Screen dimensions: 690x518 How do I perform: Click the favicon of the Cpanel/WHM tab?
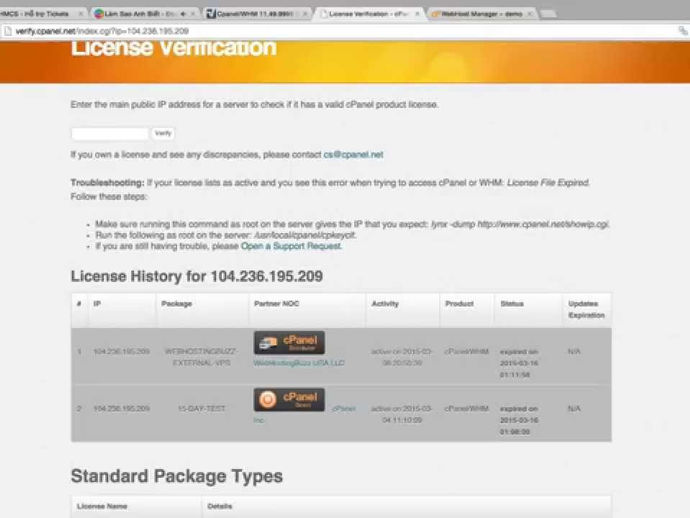tap(211, 14)
